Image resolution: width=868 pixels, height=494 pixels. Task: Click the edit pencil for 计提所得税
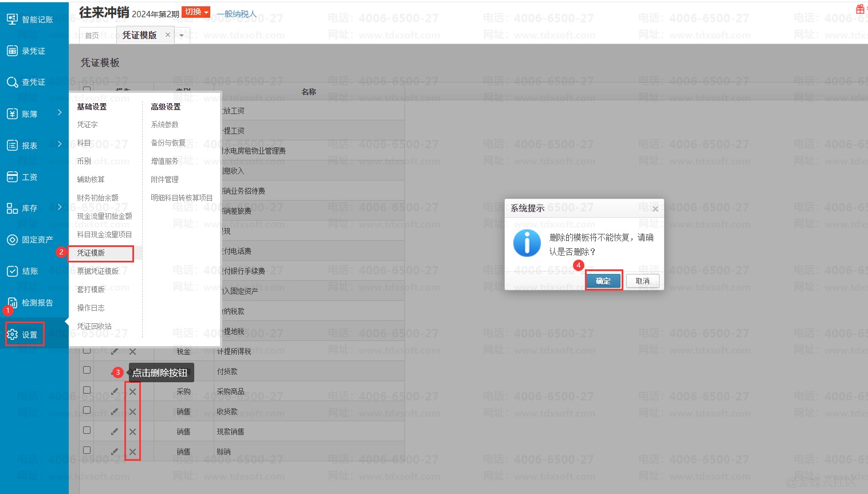[x=115, y=351]
